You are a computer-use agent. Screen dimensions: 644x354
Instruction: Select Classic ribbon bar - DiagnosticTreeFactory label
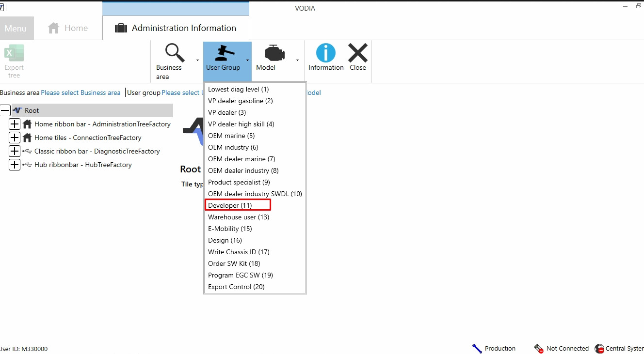pyautogui.click(x=97, y=151)
